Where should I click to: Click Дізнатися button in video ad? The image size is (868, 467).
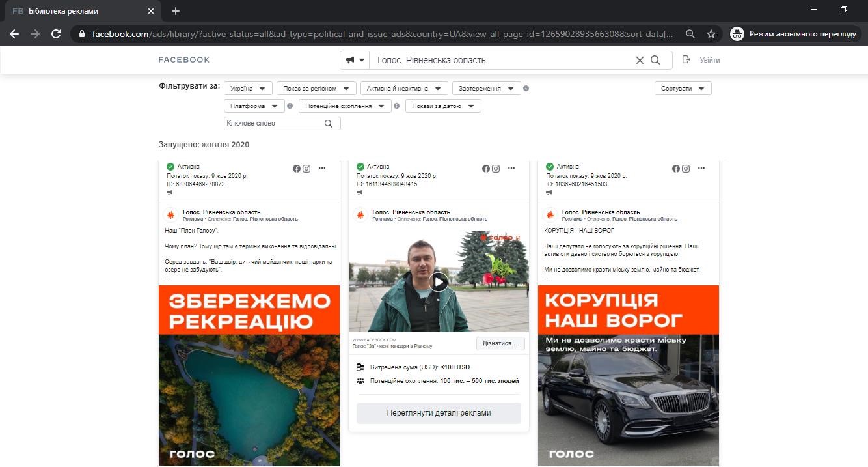pyautogui.click(x=500, y=343)
